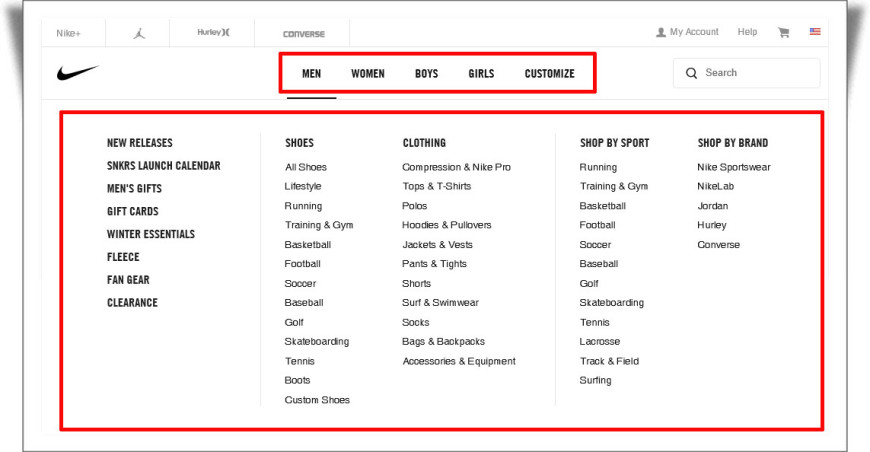Open the shopping cart icon

click(783, 32)
